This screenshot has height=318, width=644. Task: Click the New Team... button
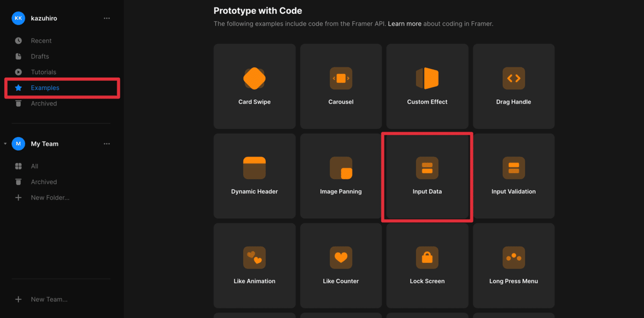[49, 299]
